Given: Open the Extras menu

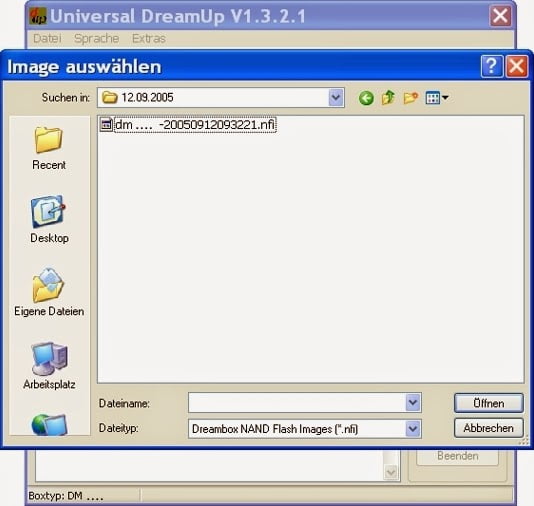Looking at the screenshot, I should click(x=149, y=38).
